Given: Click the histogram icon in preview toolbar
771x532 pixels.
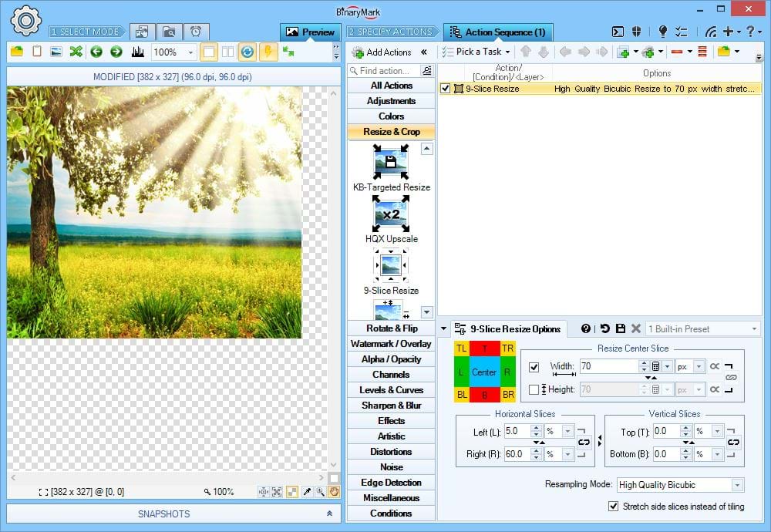Looking at the screenshot, I should click(x=138, y=52).
